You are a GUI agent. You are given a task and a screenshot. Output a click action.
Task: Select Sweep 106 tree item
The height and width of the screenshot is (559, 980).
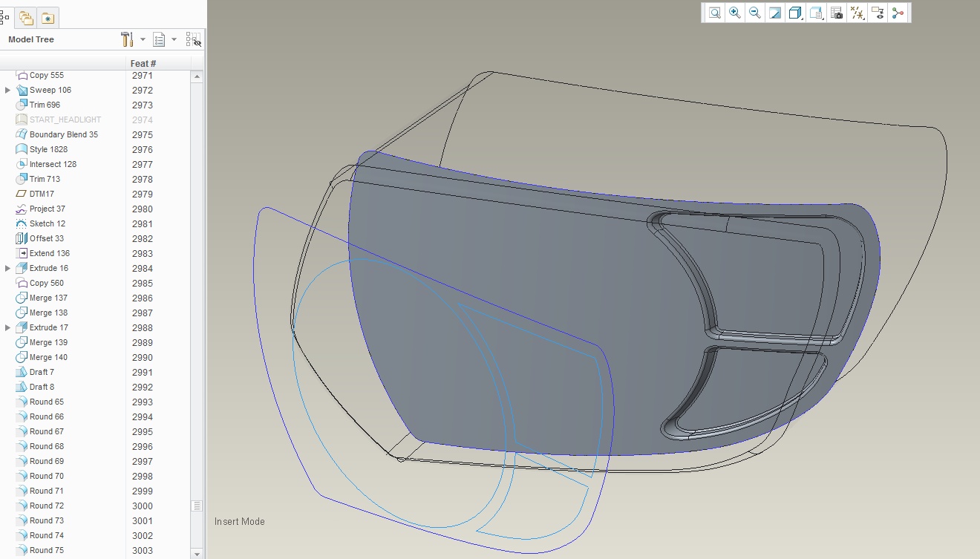click(x=50, y=90)
